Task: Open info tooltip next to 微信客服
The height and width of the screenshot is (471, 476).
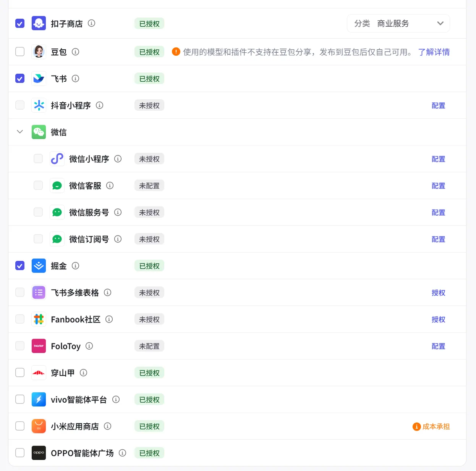Action: (110, 185)
